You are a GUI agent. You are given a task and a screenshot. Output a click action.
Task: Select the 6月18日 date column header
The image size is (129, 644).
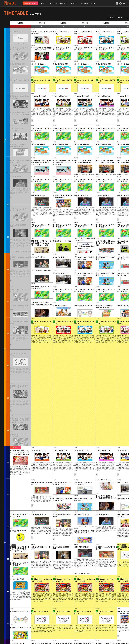tap(63, 23)
